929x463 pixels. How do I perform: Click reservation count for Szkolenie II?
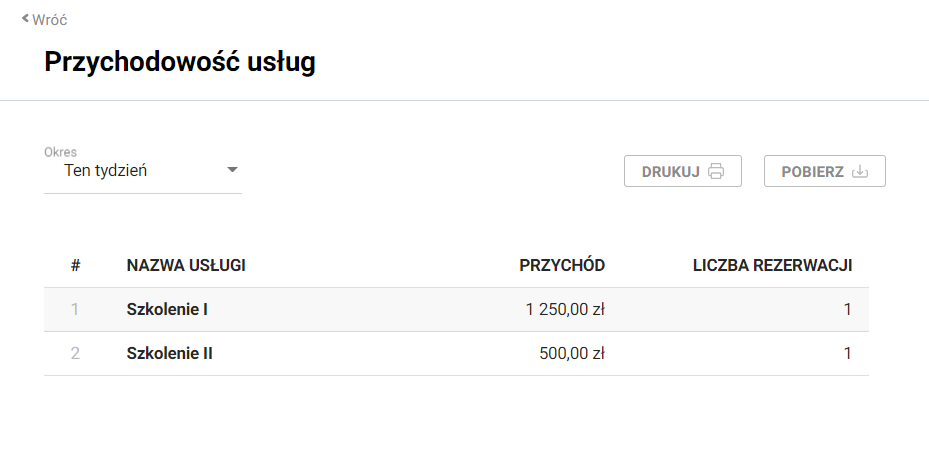tap(847, 353)
